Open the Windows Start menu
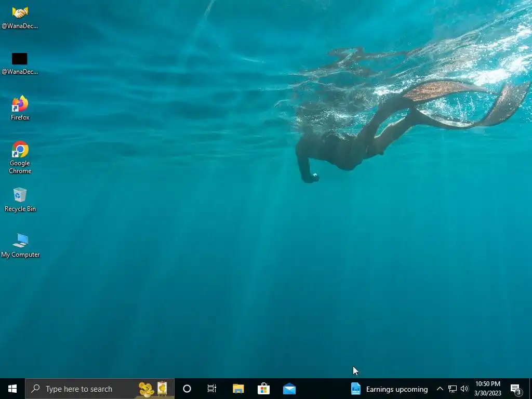 (12, 389)
